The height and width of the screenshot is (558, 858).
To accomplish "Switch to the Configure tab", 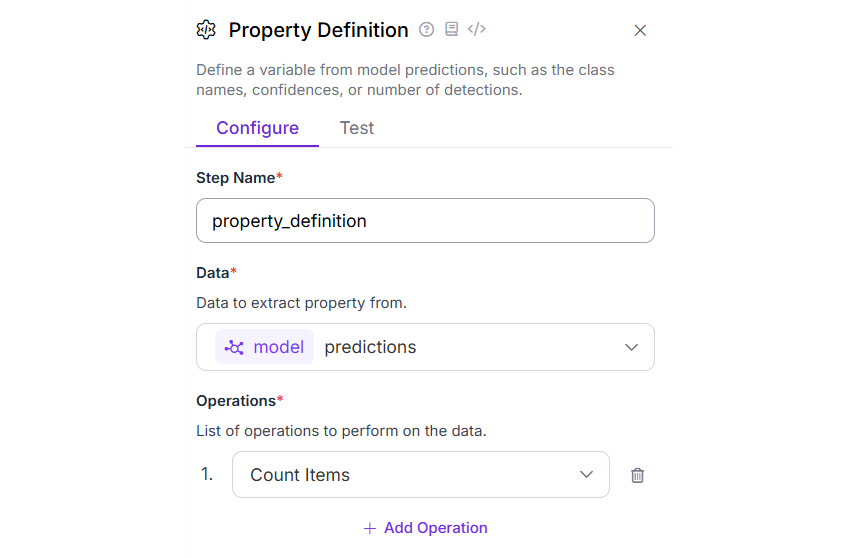I will 257,128.
